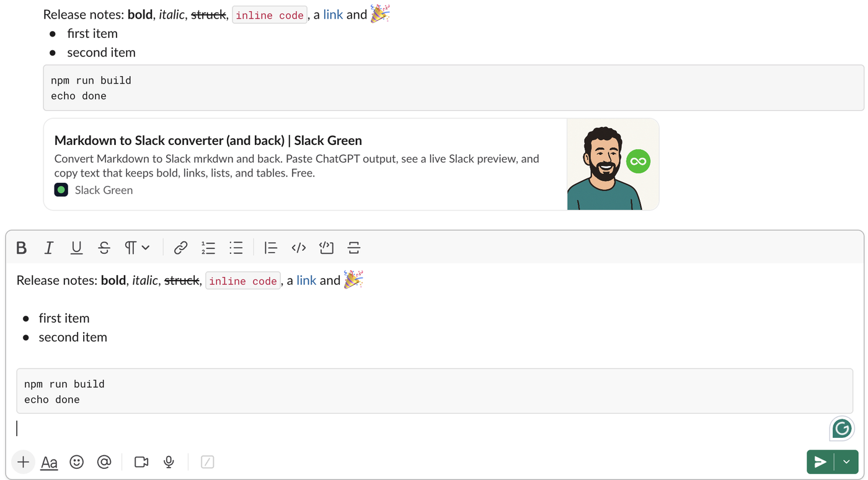Screen dimensions: 868x480
Task: Open slash command shortcuts
Action: pos(208,462)
